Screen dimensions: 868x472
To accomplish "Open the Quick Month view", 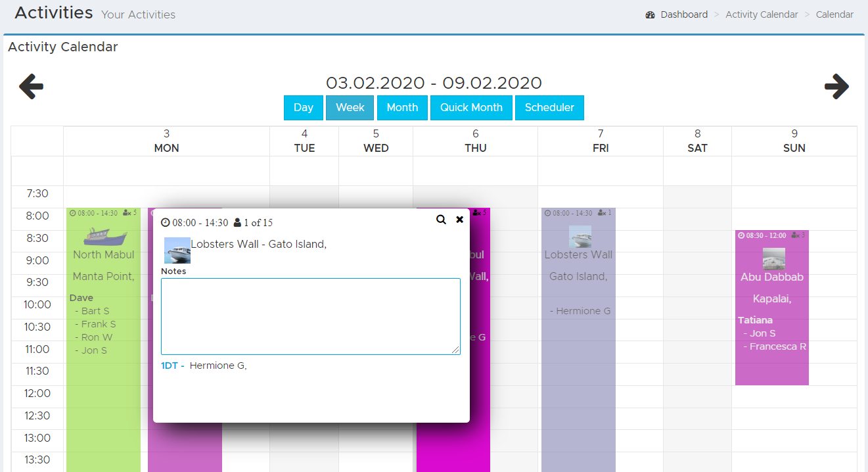I will coord(471,108).
